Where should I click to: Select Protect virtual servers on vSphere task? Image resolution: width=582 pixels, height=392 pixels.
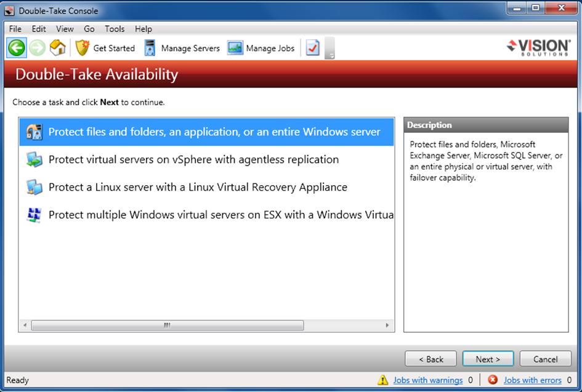tap(206, 159)
